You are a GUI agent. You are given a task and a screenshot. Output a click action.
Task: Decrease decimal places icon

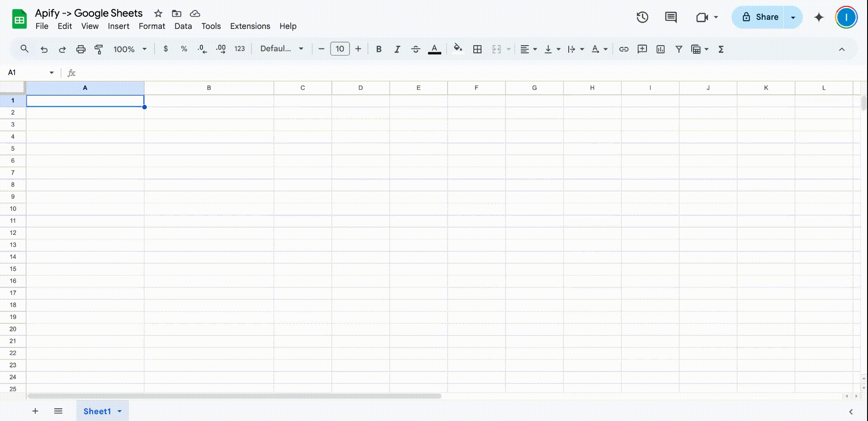203,49
